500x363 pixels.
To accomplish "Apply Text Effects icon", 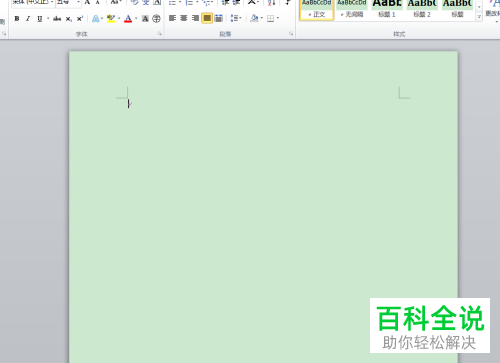I will coord(95,19).
